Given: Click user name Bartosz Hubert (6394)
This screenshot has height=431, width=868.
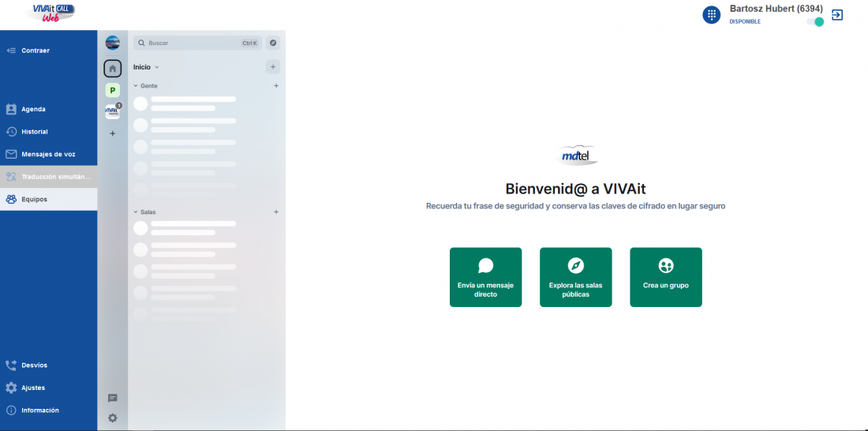Looking at the screenshot, I should click(776, 9).
